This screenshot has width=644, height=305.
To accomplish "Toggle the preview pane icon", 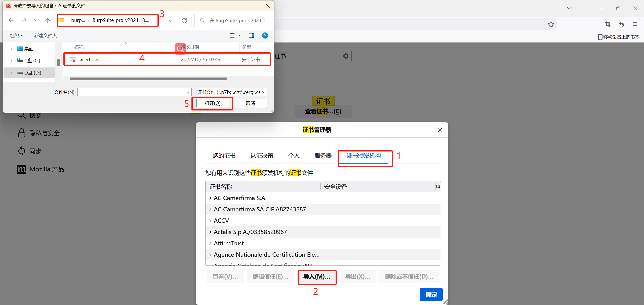I will [x=251, y=35].
